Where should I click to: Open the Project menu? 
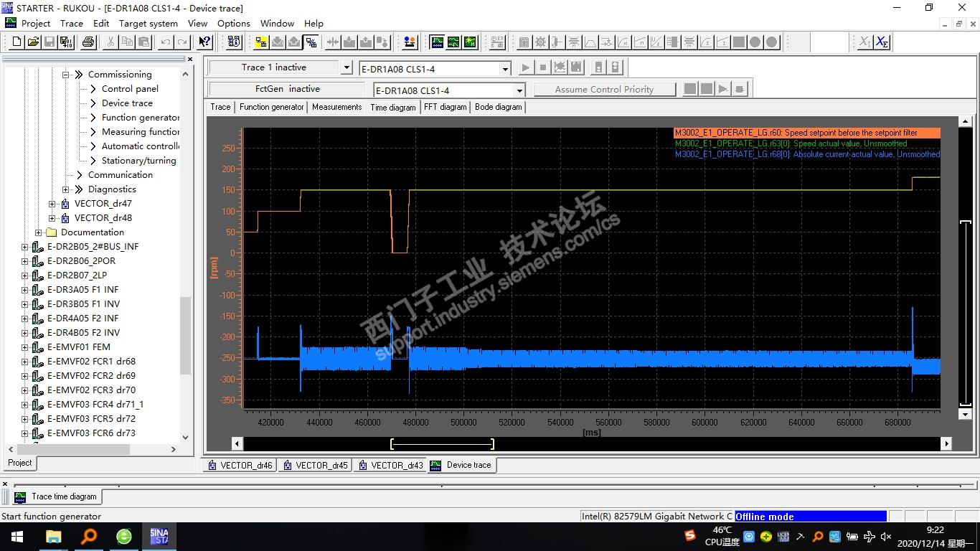(x=36, y=23)
